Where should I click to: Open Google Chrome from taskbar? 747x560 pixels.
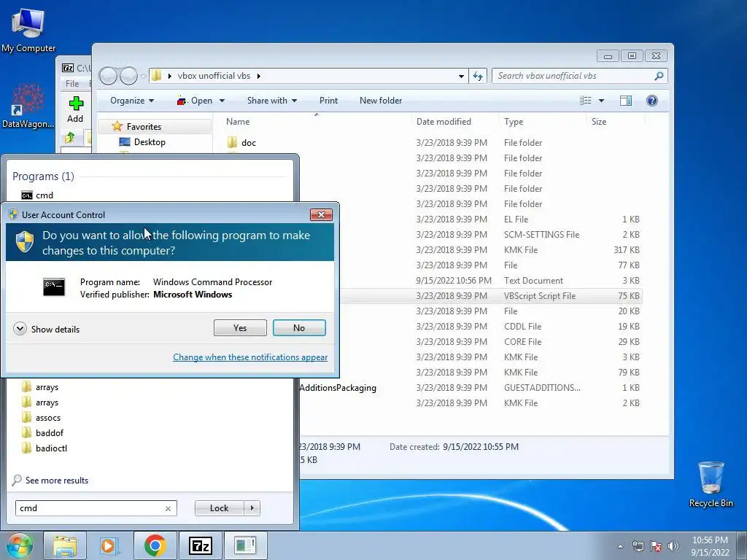pyautogui.click(x=155, y=545)
